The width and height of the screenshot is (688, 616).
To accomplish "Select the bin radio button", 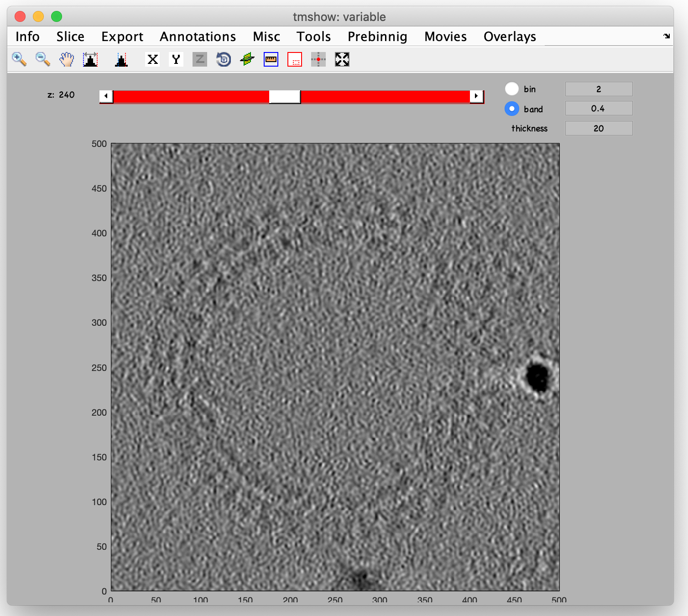I will [x=512, y=89].
